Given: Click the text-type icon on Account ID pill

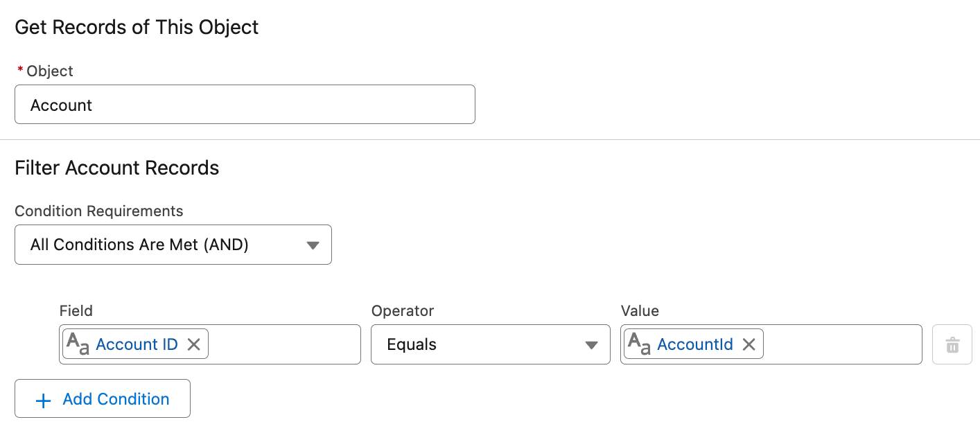Looking at the screenshot, I should tap(78, 344).
